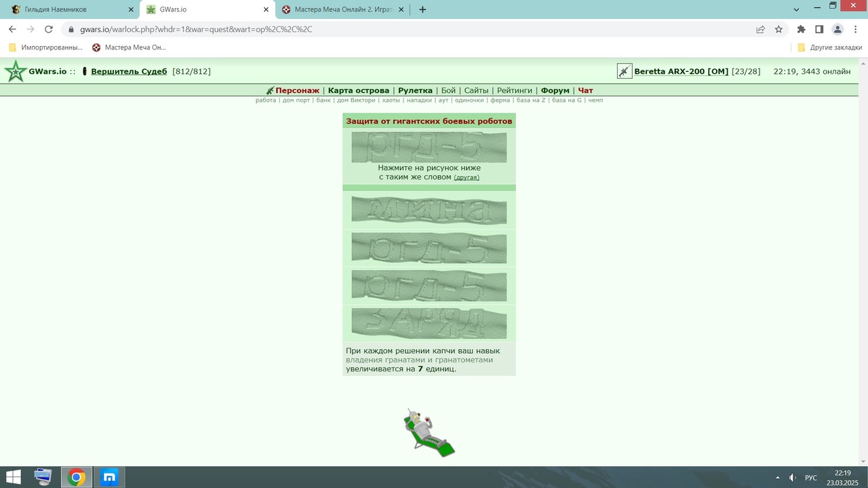Click the lounging robot image

point(429,432)
